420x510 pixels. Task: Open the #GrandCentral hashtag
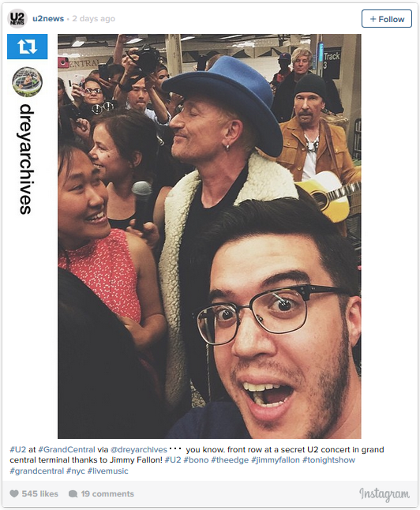coord(66,449)
